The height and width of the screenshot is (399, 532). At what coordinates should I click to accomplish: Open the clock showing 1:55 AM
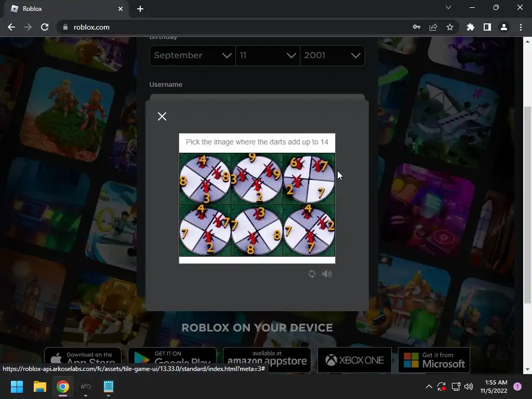pos(494,387)
